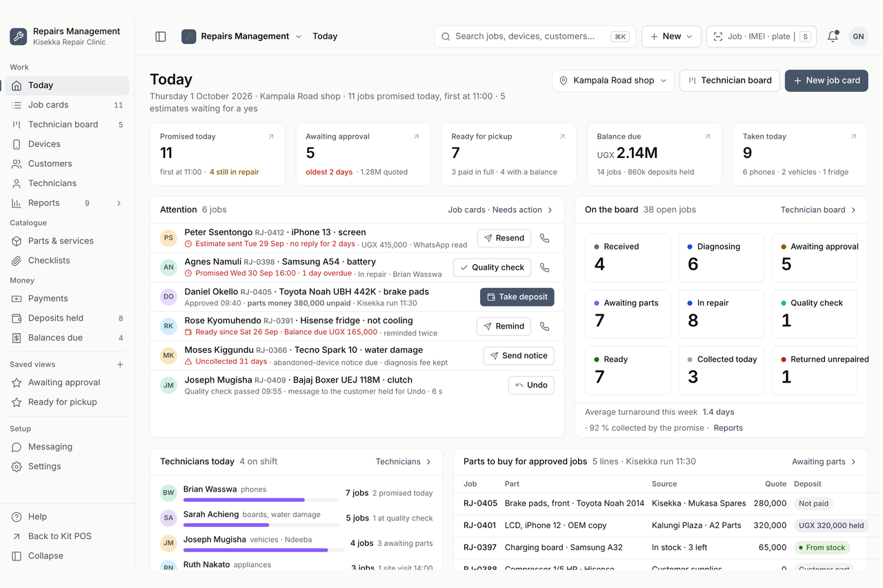This screenshot has width=883, height=588.
Task: Open the notifications bell
Action: click(833, 37)
